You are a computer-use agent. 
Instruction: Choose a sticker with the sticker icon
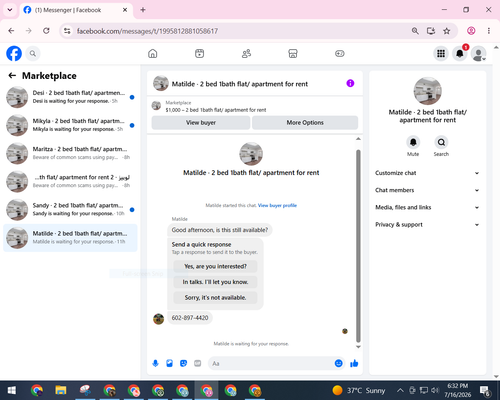183,363
